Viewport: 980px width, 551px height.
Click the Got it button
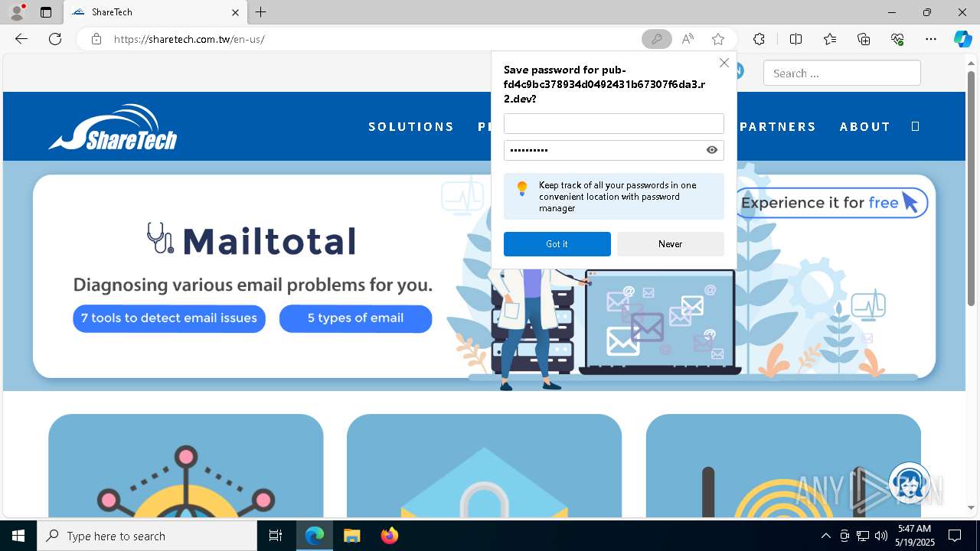point(557,244)
